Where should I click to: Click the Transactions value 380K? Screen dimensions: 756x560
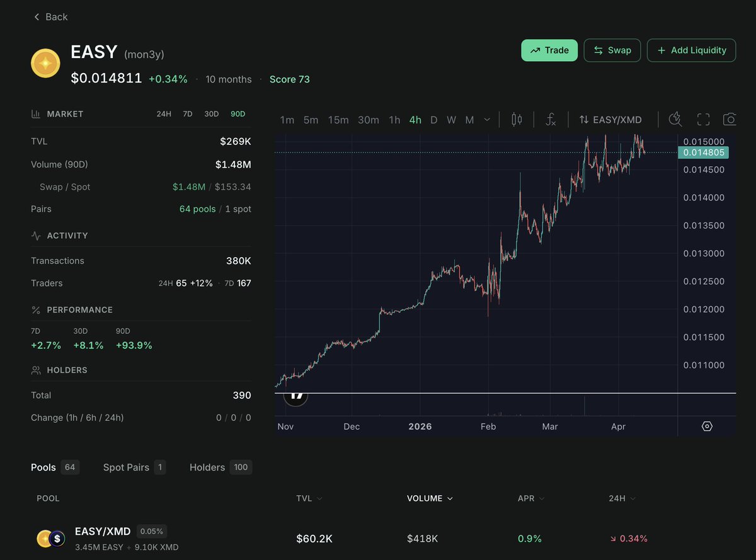point(239,261)
